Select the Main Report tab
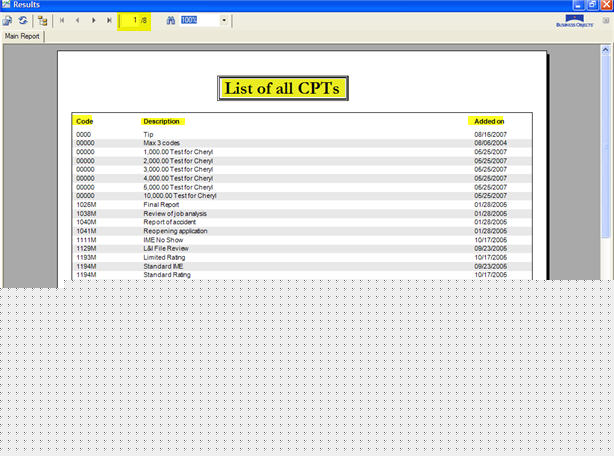Screen dimensions: 614x456 click(22, 36)
